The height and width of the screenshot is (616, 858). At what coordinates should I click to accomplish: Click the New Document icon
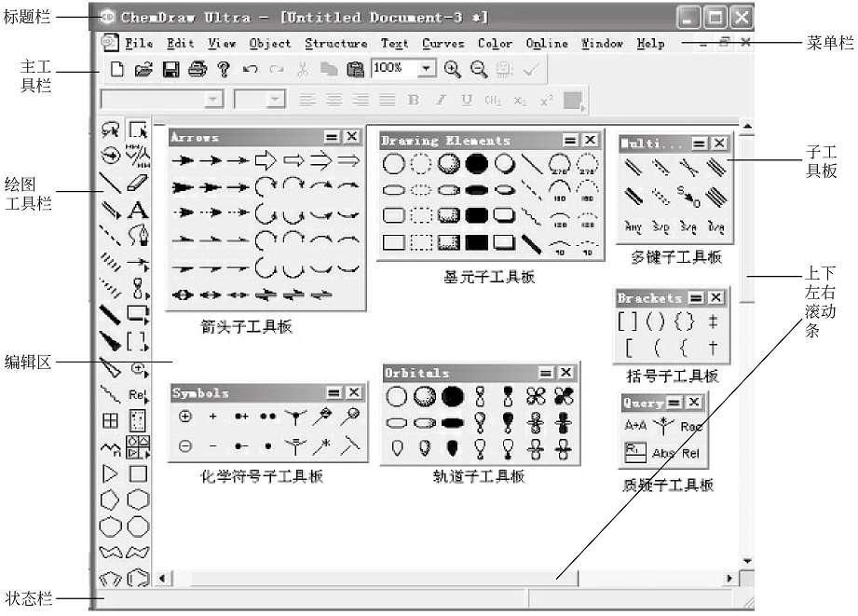tap(116, 70)
